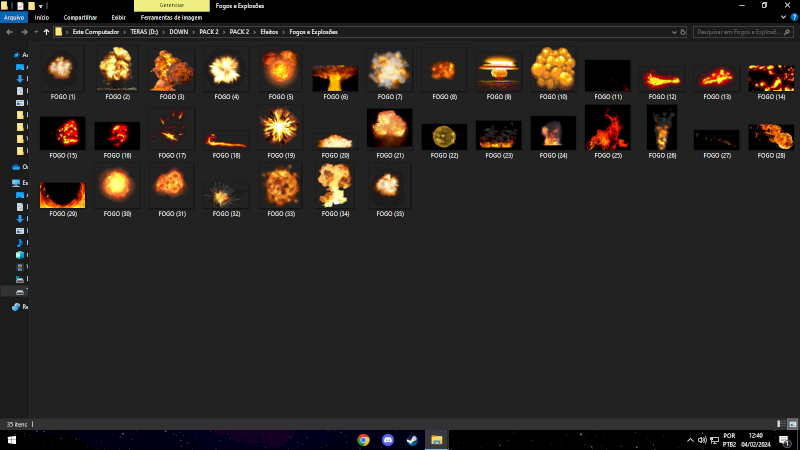Select Videos film folder in sidebar
The height and width of the screenshot is (450, 800).
(20, 267)
